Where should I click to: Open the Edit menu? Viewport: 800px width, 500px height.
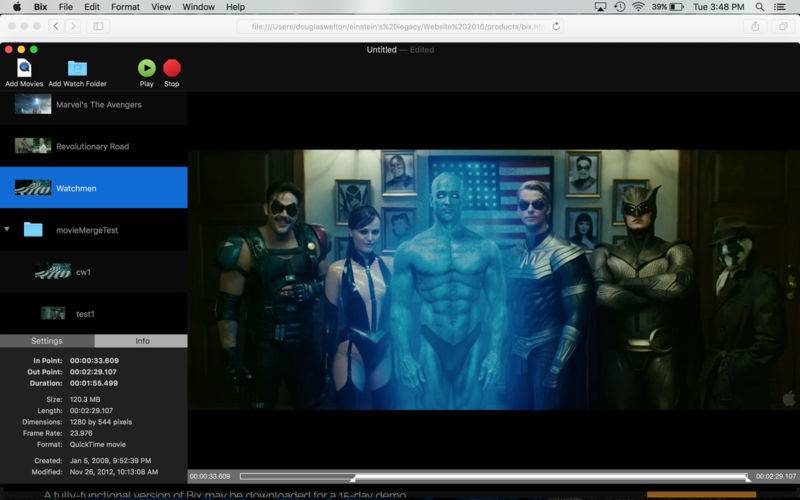(x=92, y=7)
